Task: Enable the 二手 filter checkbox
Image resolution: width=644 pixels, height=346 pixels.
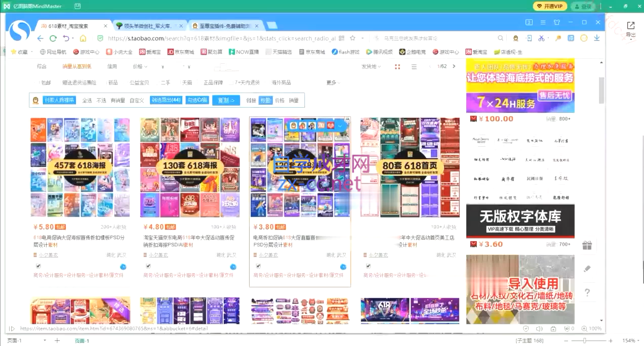Action: (158, 82)
